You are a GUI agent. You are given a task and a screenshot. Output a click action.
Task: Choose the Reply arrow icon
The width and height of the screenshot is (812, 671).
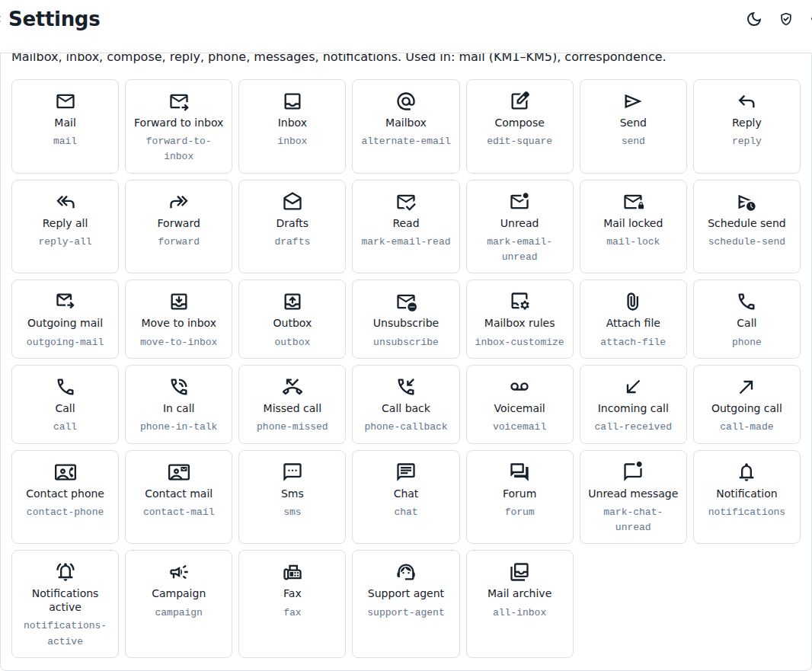pyautogui.click(x=746, y=101)
